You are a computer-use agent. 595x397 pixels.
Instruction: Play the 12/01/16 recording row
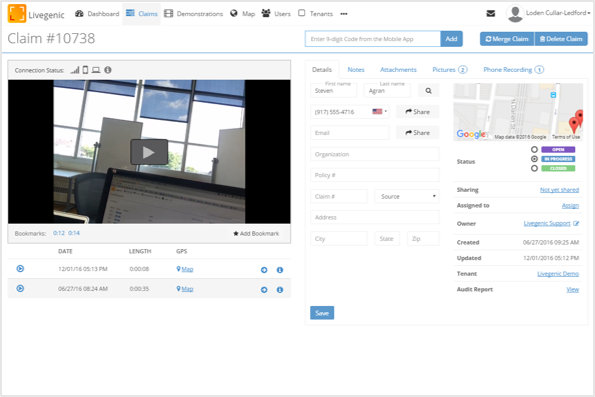coord(20,269)
